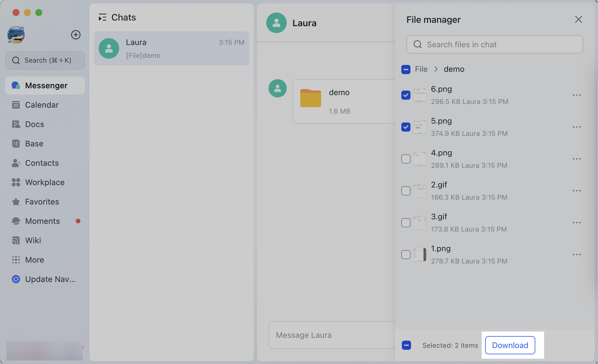View Moments with the unread indicator
The height and width of the screenshot is (364, 598).
pyautogui.click(x=42, y=221)
